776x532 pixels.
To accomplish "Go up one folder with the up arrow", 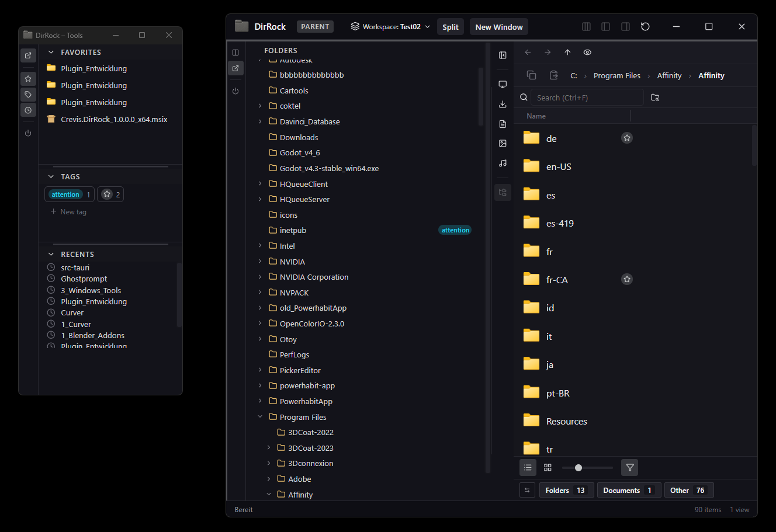I will tap(567, 53).
